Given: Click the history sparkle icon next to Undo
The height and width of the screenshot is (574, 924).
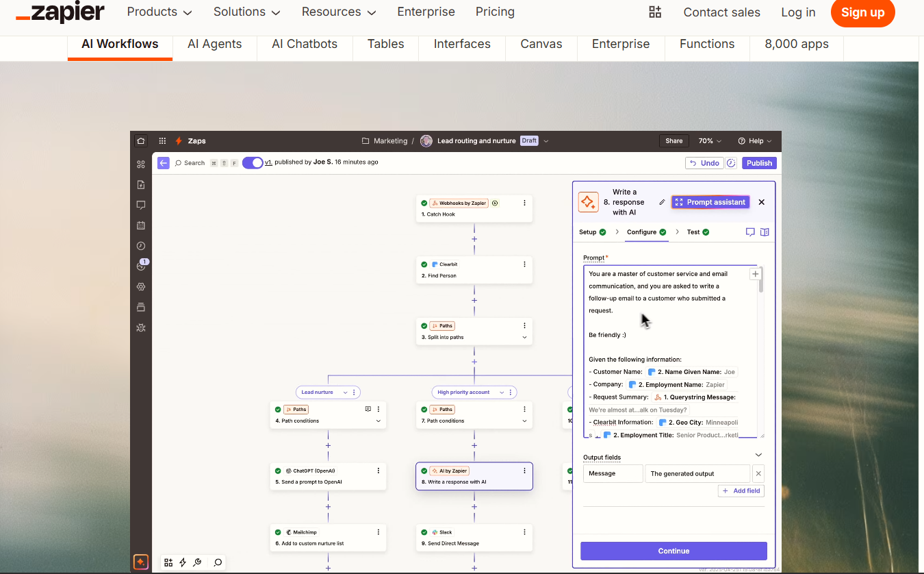Looking at the screenshot, I should coord(731,163).
